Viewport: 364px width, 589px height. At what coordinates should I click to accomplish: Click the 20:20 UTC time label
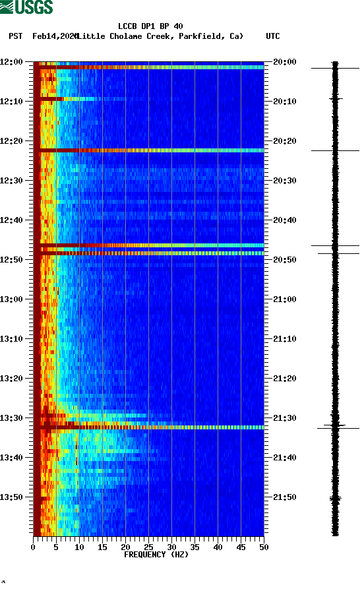(x=285, y=141)
